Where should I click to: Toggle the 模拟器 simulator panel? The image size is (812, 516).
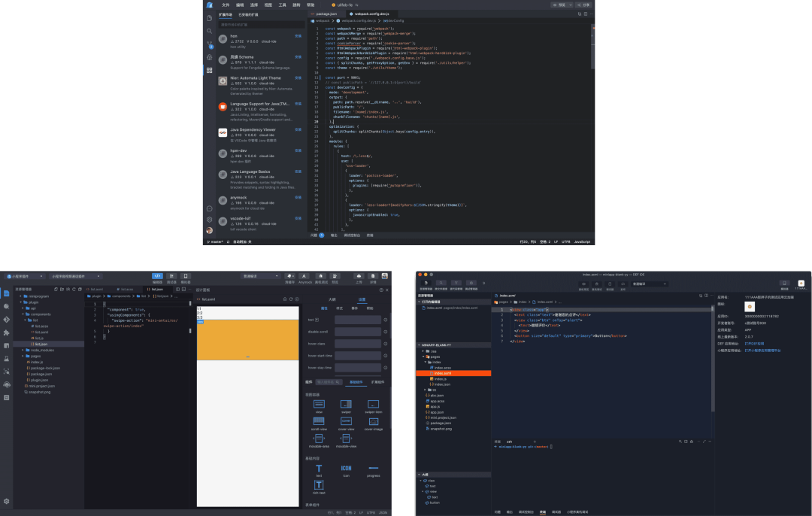[186, 276]
